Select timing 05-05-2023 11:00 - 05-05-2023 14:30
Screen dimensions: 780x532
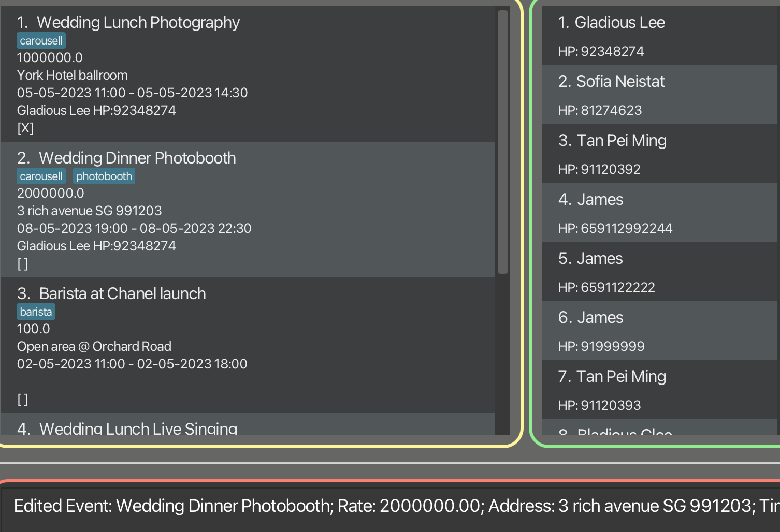pyautogui.click(x=133, y=93)
